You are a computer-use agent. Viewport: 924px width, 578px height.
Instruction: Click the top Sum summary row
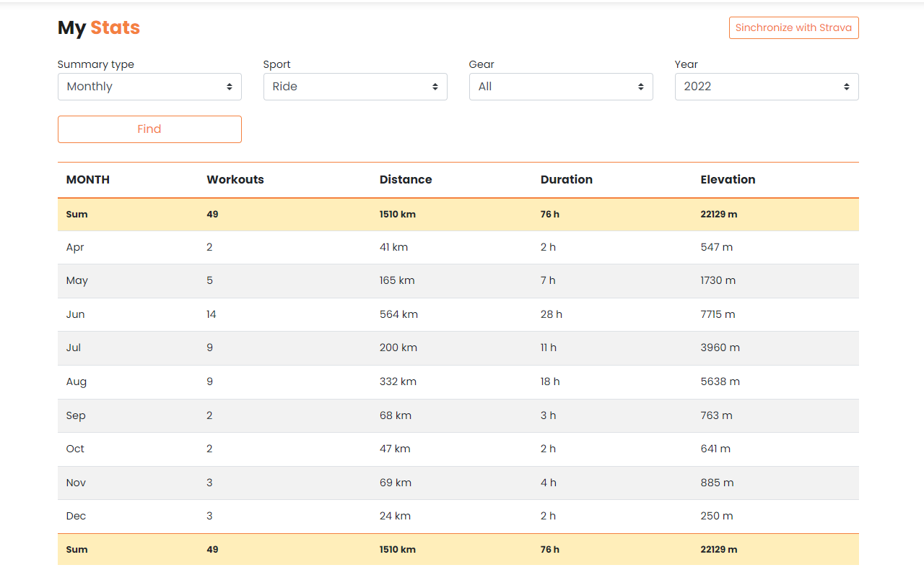point(458,214)
